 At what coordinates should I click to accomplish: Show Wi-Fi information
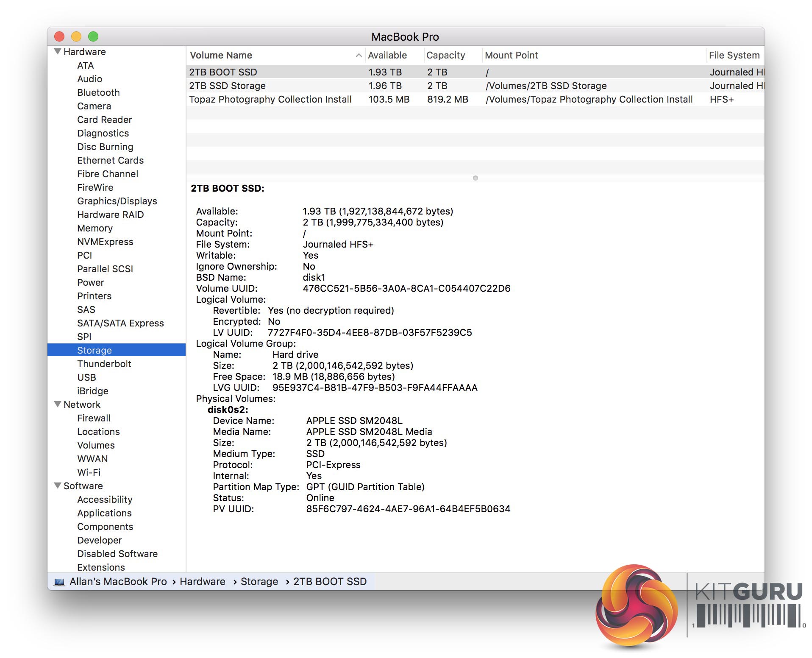pos(89,472)
